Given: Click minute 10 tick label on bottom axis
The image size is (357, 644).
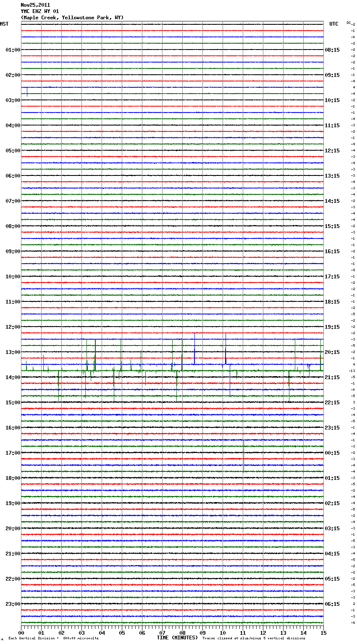Looking at the screenshot, I should 223,633.
